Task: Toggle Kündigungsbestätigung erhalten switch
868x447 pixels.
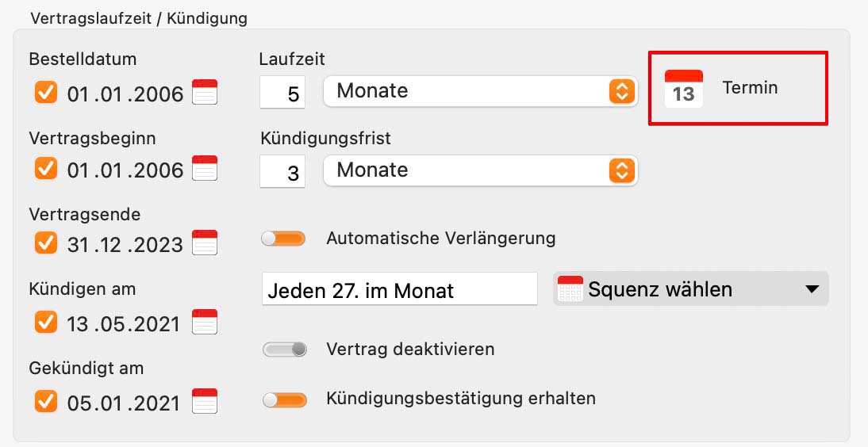Action: point(285,399)
